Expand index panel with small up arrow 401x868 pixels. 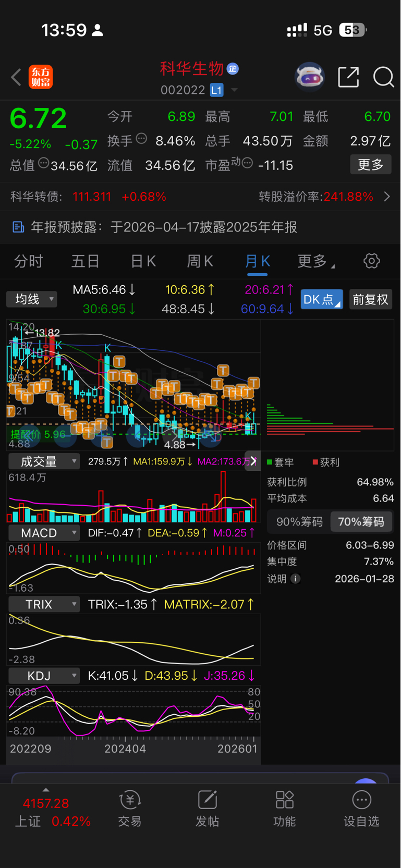click(46, 790)
